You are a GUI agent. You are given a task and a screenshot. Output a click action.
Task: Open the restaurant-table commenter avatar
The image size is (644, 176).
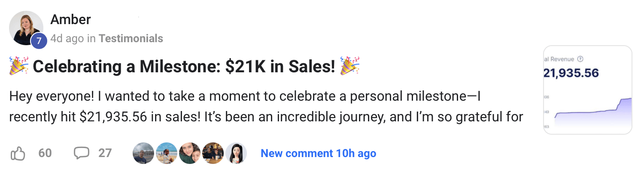coord(213,153)
